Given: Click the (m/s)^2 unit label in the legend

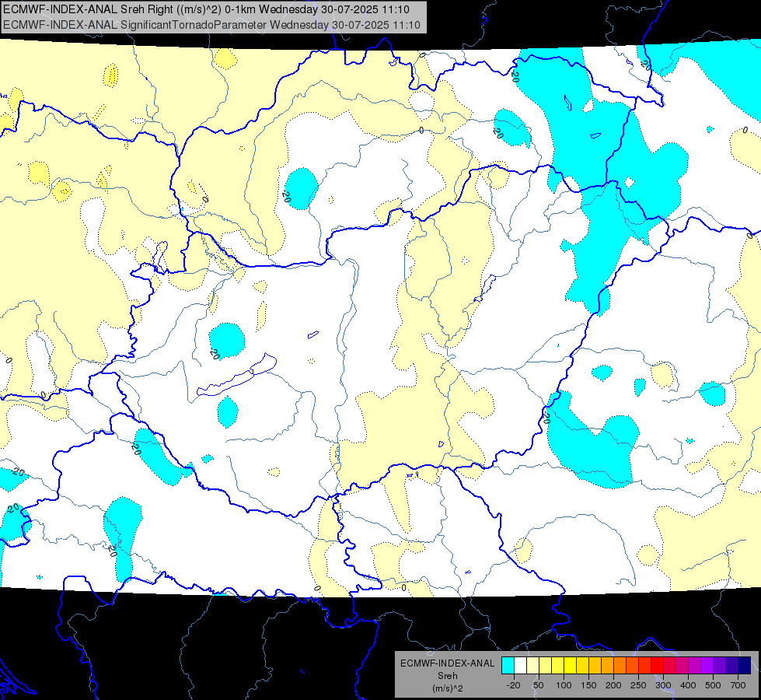Looking at the screenshot, I should tap(447, 688).
